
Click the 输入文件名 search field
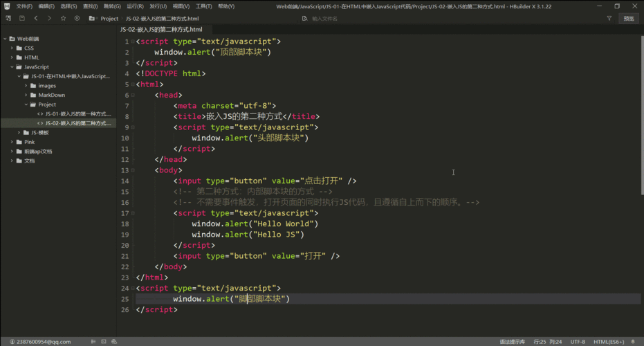pyautogui.click(x=324, y=19)
